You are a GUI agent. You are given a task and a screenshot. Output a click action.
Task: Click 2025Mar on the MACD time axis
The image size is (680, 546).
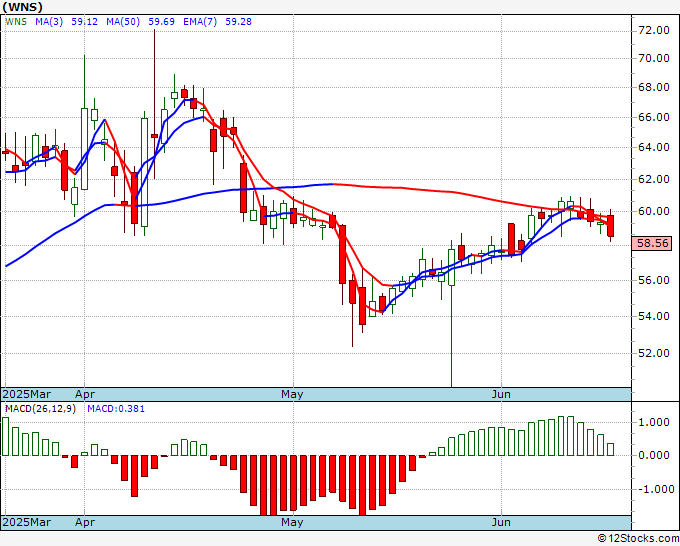[x=27, y=522]
